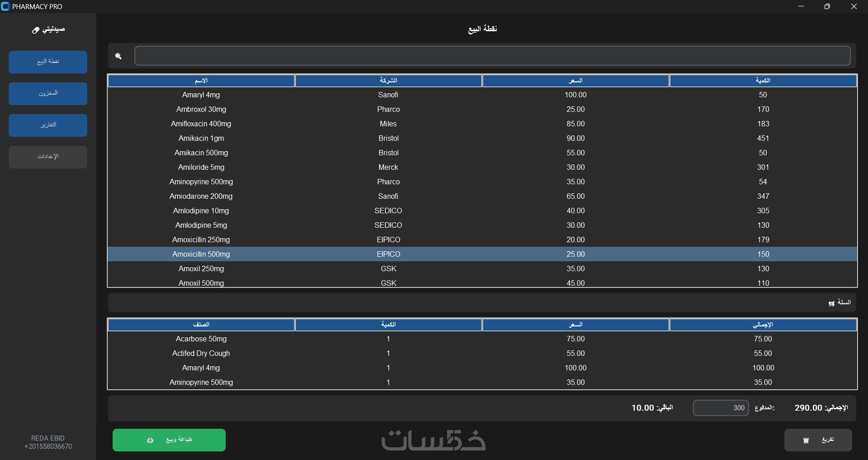Click SEDICO in the Amlodipine 10mg row
868x460 pixels.
tap(389, 211)
